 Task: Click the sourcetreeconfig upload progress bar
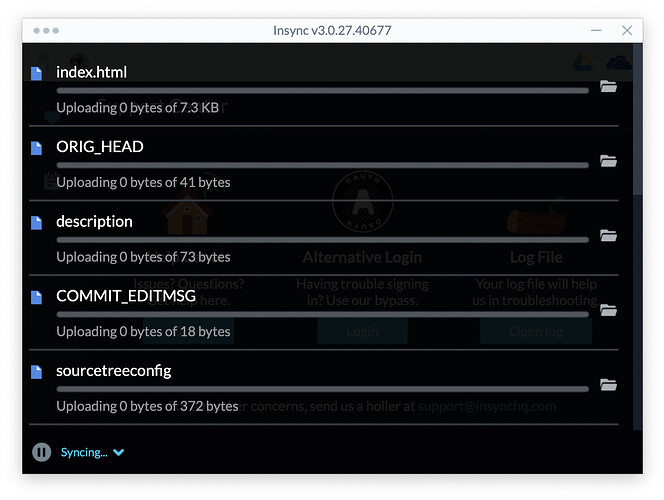point(322,389)
